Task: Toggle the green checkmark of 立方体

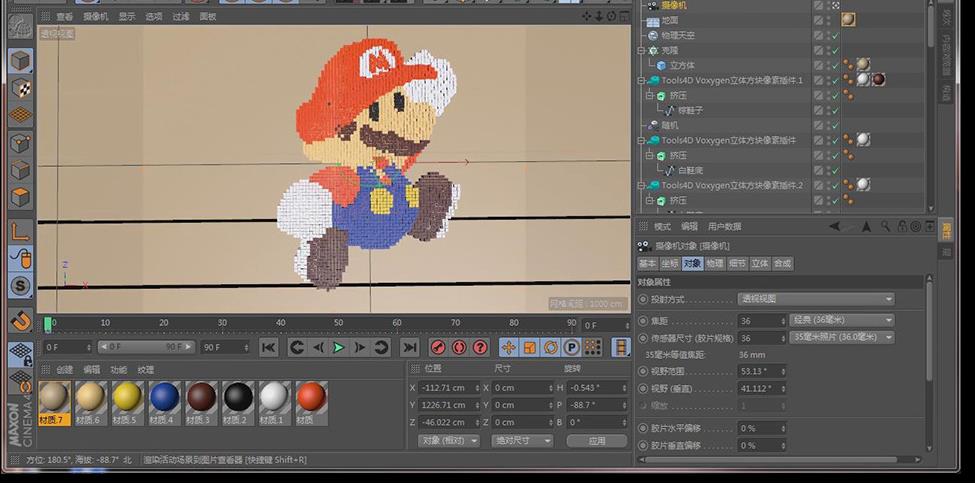Action: 835,65
